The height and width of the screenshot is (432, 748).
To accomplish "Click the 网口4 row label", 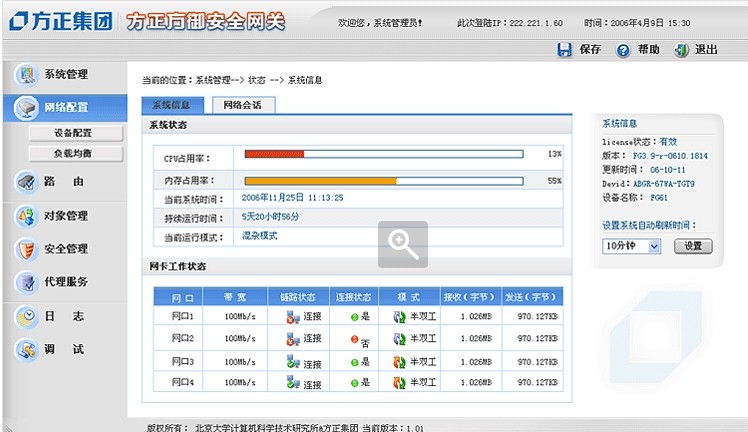I will 183,382.
